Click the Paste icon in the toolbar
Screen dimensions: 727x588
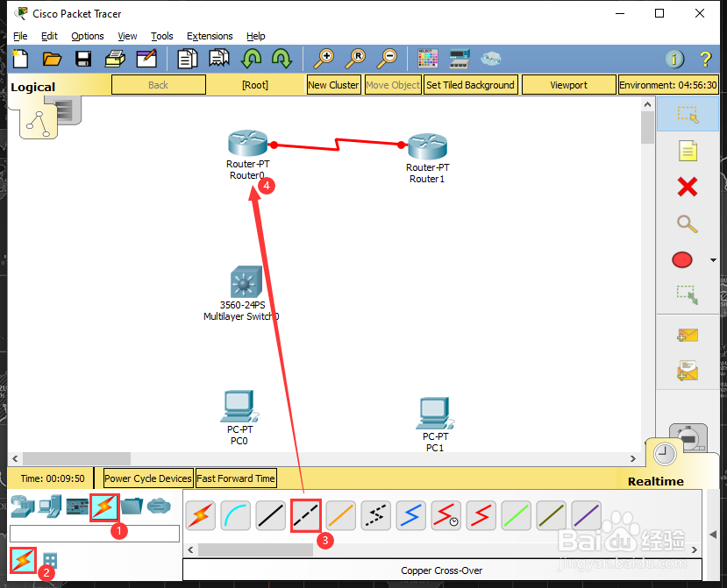(x=219, y=59)
